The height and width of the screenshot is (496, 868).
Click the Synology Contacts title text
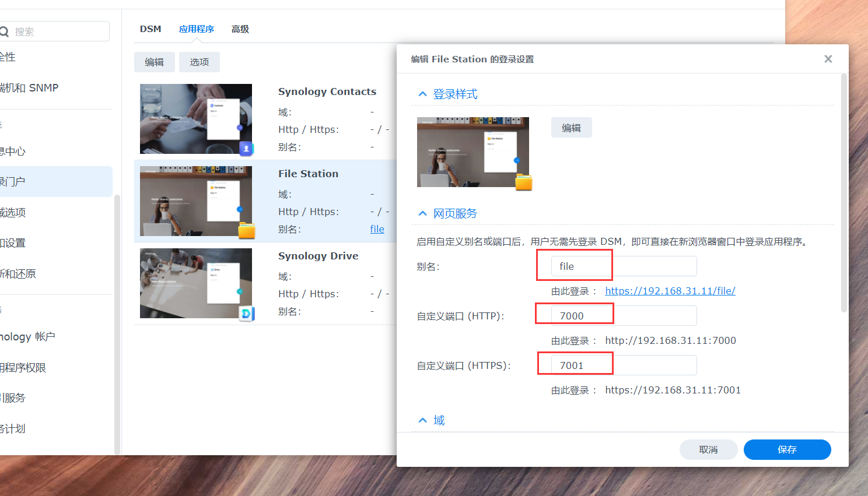coord(327,92)
